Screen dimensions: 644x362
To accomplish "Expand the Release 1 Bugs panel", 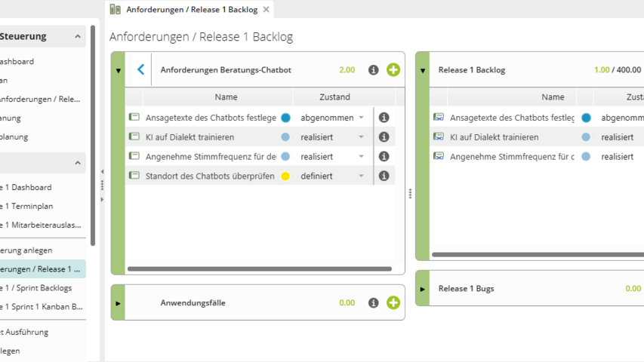I will pos(423,290).
